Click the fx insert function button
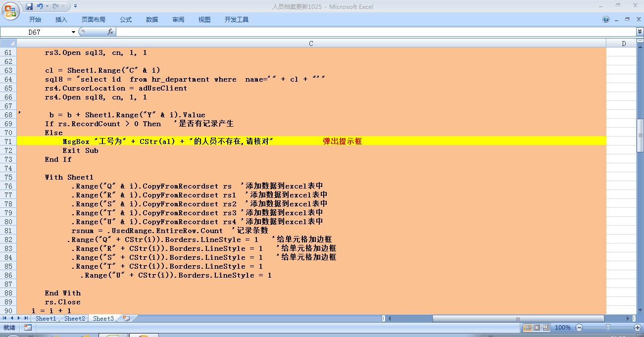The width and height of the screenshot is (644, 337). pos(110,32)
